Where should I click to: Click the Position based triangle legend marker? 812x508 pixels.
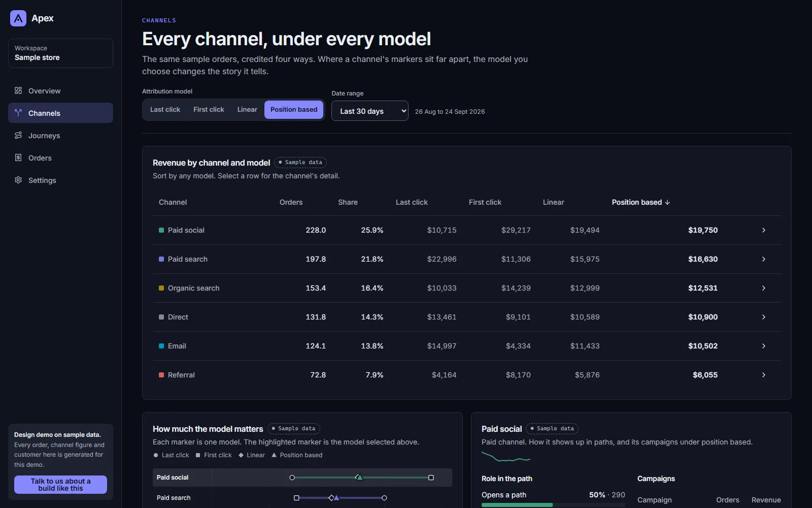pos(274,455)
